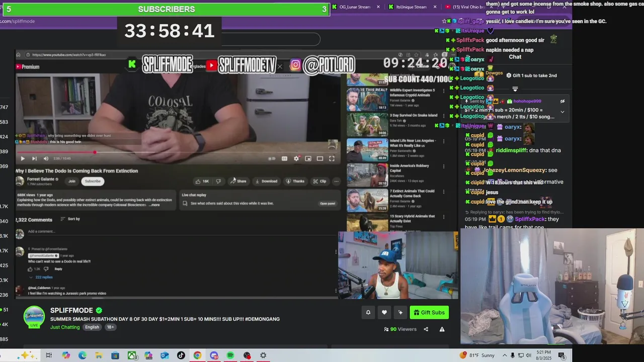
Task: Click the subscribe star icon
Action: click(x=400, y=313)
